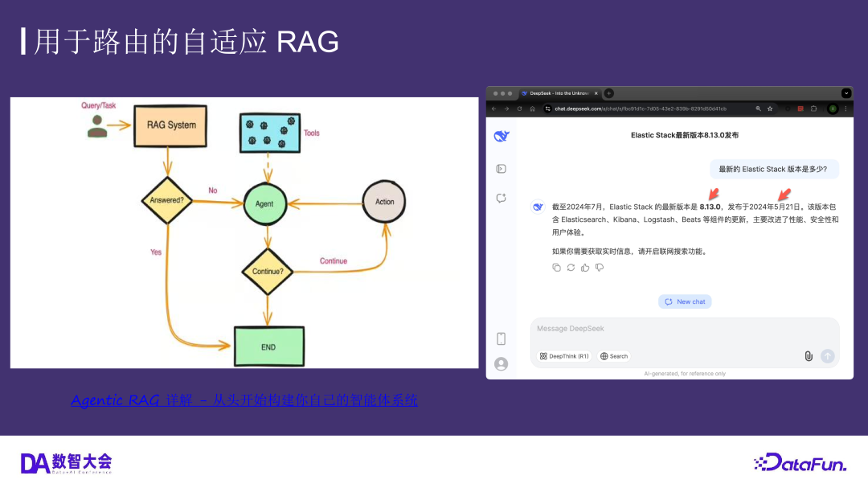868x488 pixels.
Task: Click the chat title Elastic Stack最新版本8.13.0发布
Action: pyautogui.click(x=685, y=135)
